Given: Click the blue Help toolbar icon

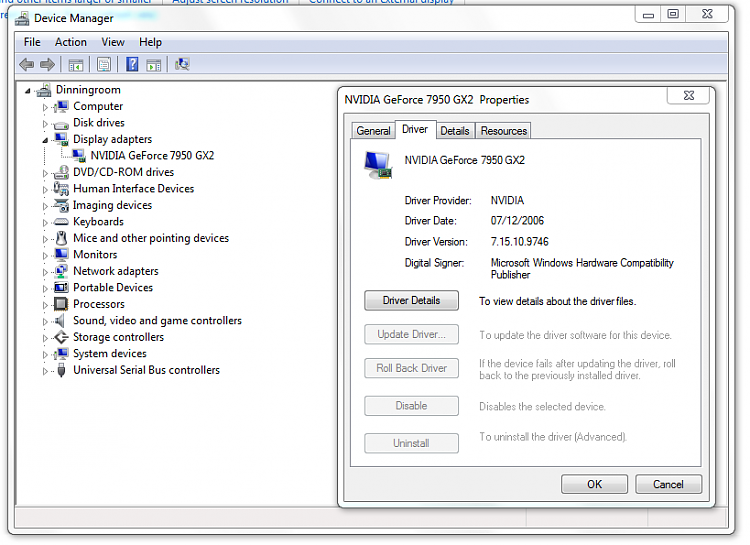Looking at the screenshot, I should (x=132, y=64).
